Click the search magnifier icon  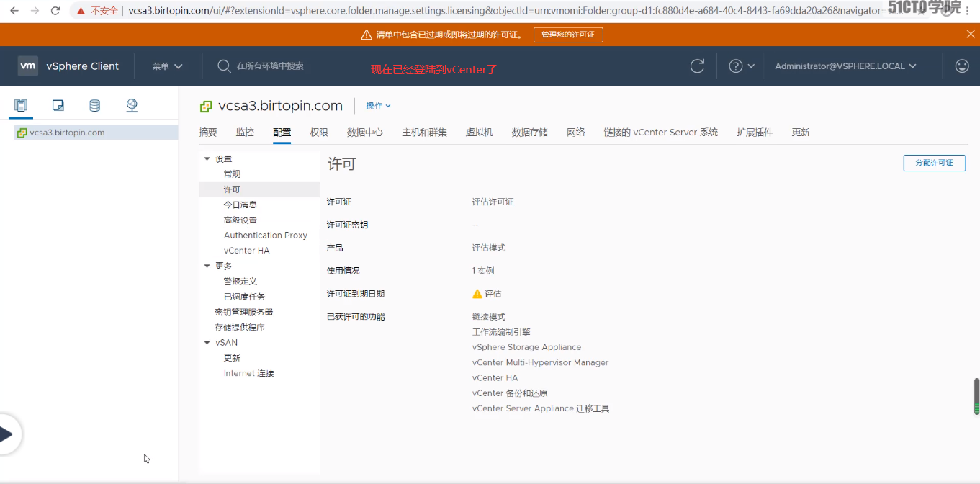click(224, 66)
